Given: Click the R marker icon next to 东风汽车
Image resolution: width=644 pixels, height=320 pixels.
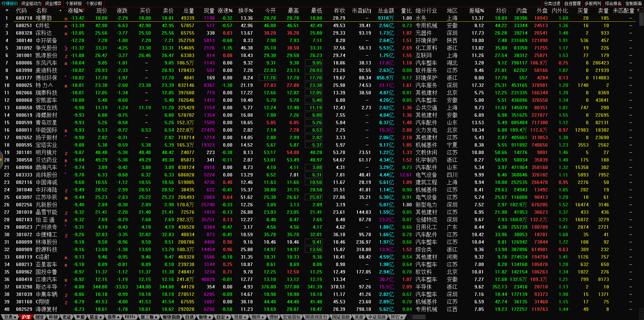Looking at the screenshot, I should 66,63.
